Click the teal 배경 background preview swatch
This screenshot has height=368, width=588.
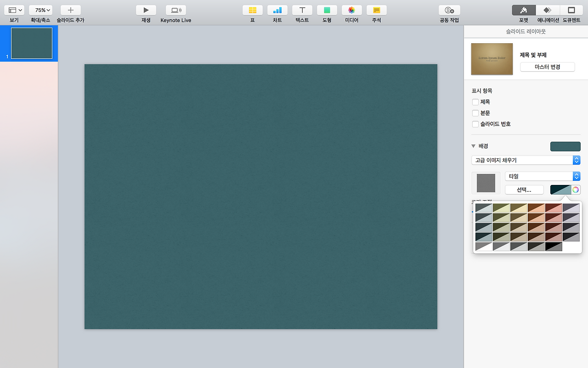point(565,146)
